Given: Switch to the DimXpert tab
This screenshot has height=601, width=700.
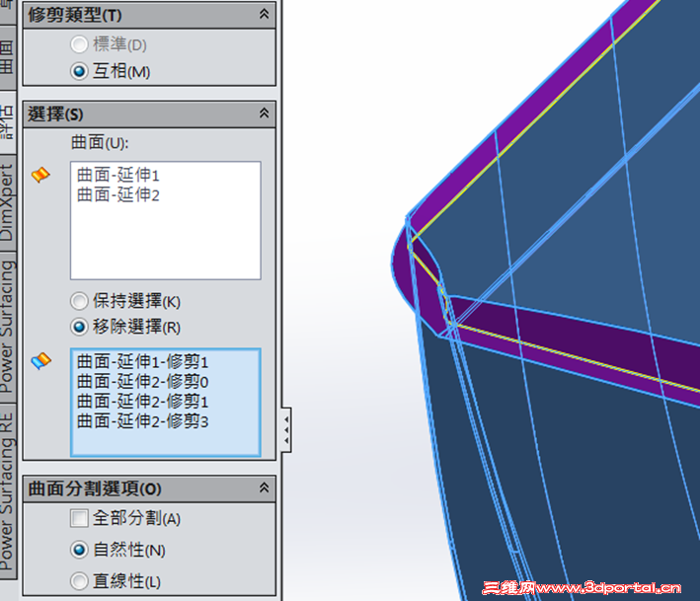Looking at the screenshot, I should [8, 203].
